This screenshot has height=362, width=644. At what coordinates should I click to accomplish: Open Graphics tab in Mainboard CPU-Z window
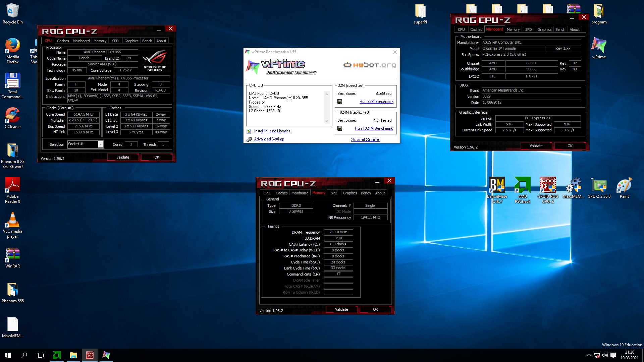pyautogui.click(x=544, y=29)
